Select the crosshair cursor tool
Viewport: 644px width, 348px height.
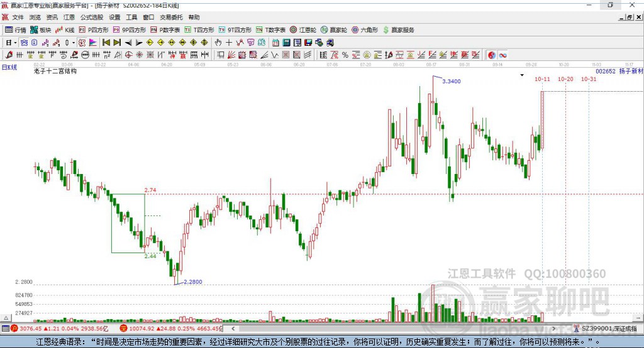(229, 43)
